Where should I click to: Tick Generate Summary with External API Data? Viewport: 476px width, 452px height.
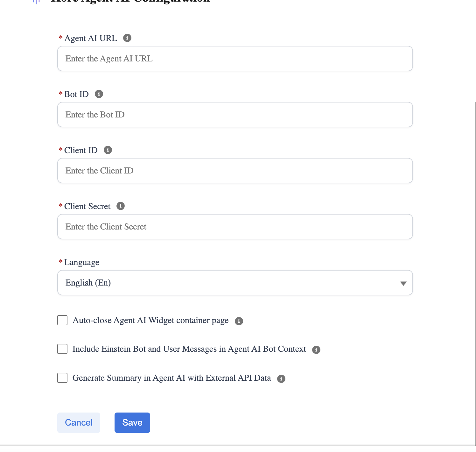62,378
